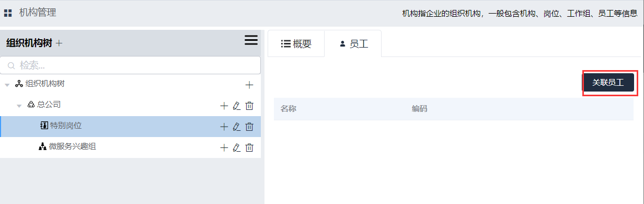Open the hamburger menu in tree panel
644x204 pixels.
(x=251, y=40)
